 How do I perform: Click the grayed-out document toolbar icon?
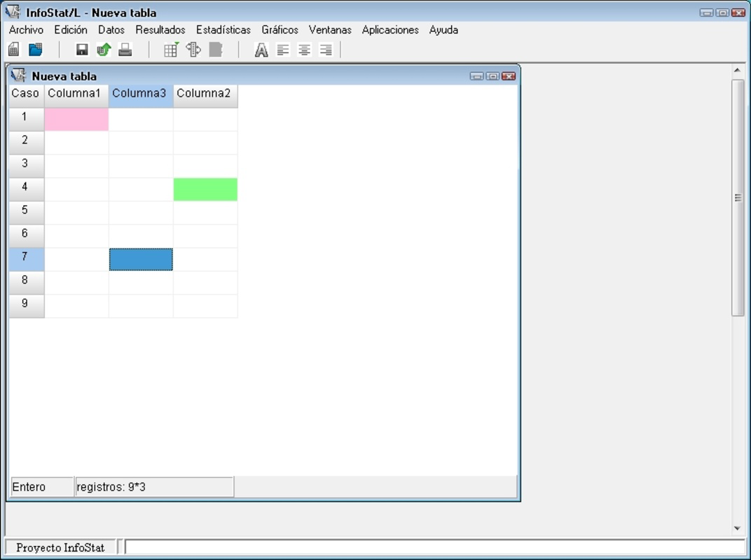[216, 49]
